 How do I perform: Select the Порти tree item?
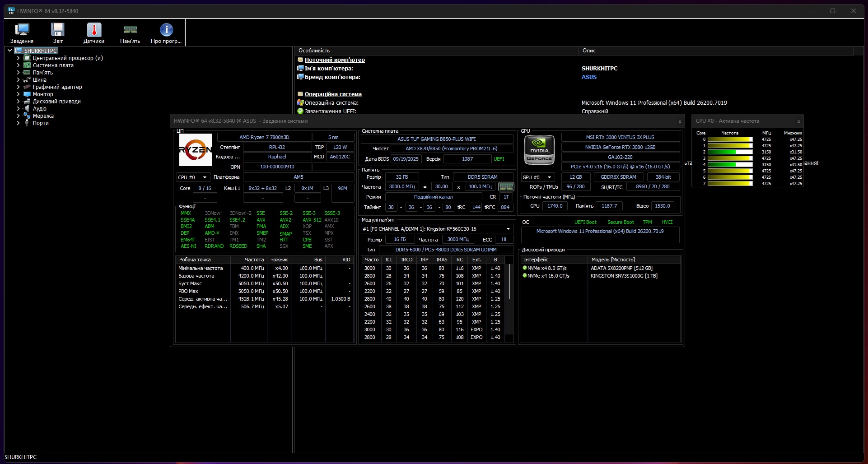[41, 123]
